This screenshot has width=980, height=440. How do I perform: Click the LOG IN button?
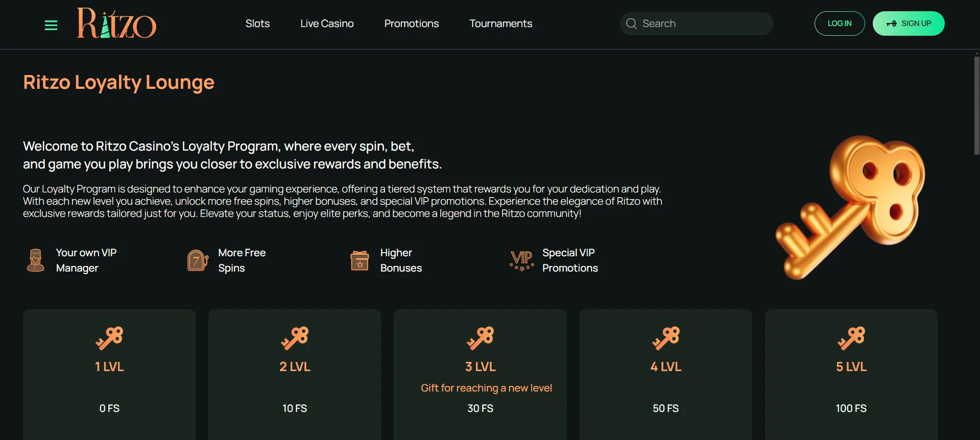point(840,23)
